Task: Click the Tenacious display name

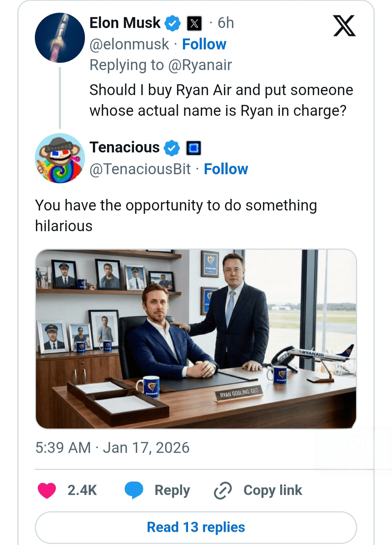Action: [124, 148]
